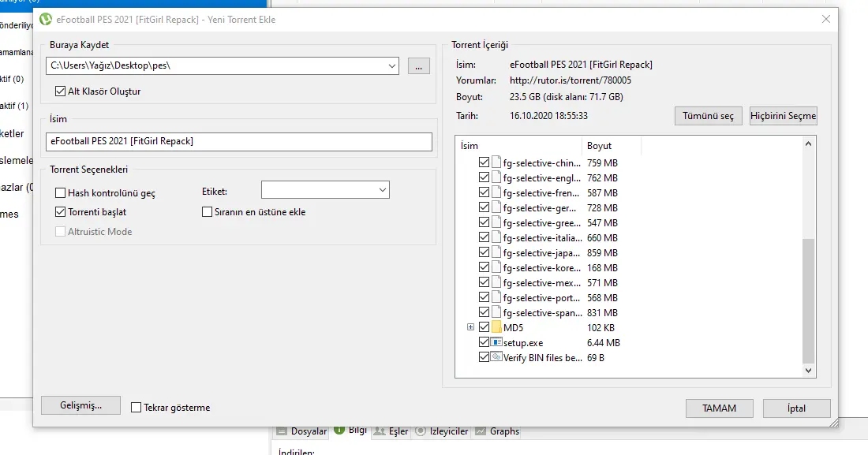The image size is (868, 455).
Task: Uncheck Torrenti başlat option
Action: pyautogui.click(x=60, y=212)
